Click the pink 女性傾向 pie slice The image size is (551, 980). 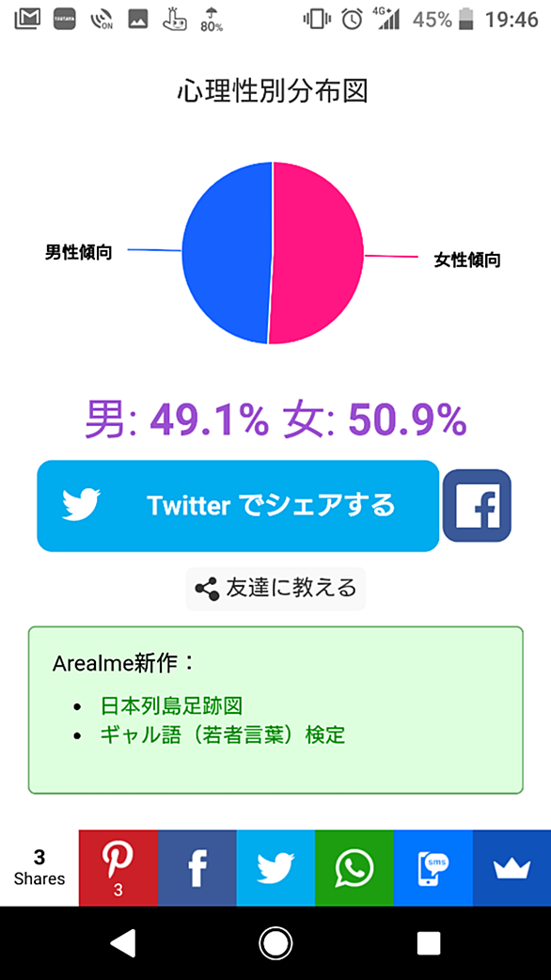pyautogui.click(x=319, y=252)
